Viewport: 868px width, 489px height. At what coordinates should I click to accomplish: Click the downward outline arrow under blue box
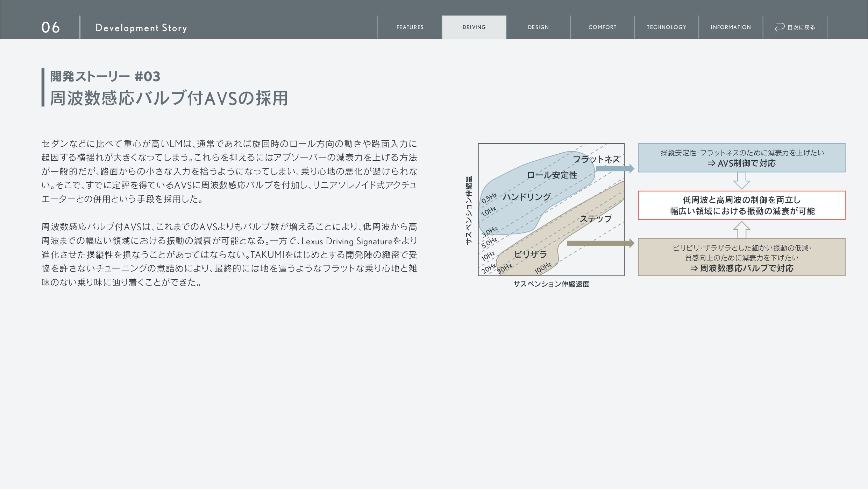(741, 181)
